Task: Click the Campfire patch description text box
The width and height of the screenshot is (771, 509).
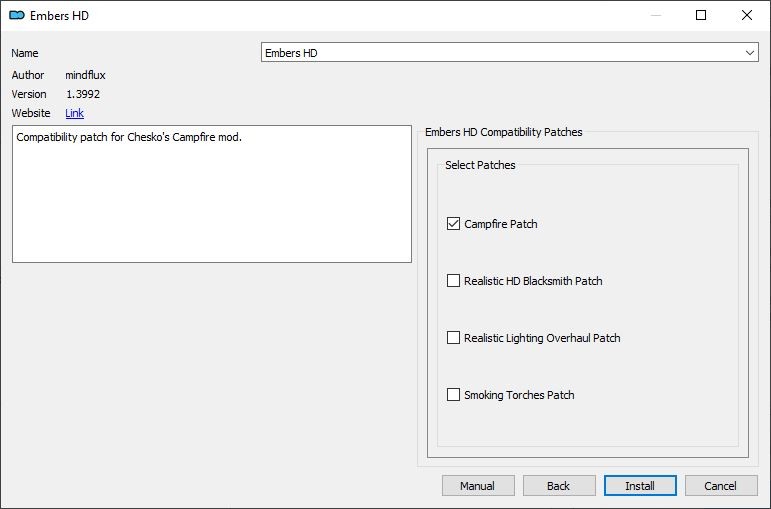Action: pyautogui.click(x=212, y=194)
